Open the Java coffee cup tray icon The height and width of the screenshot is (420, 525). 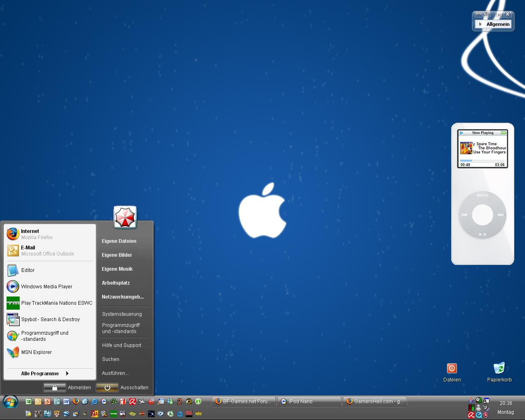[471, 400]
